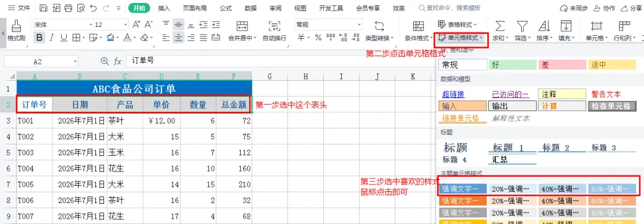Toggle Bold formatting

click(39, 38)
